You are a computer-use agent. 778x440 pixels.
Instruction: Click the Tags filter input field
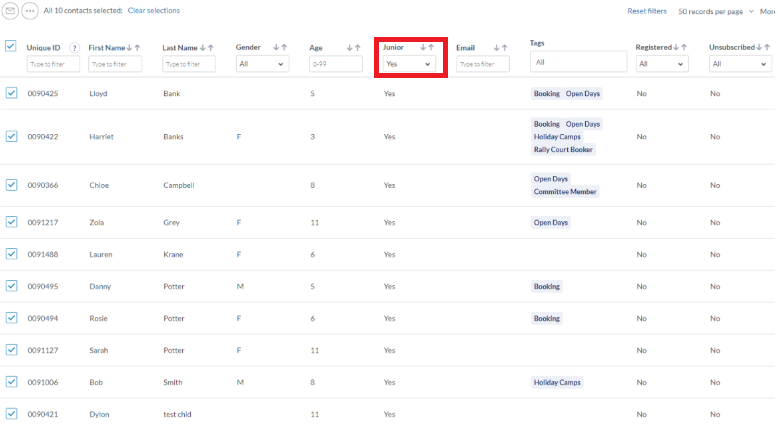(578, 62)
